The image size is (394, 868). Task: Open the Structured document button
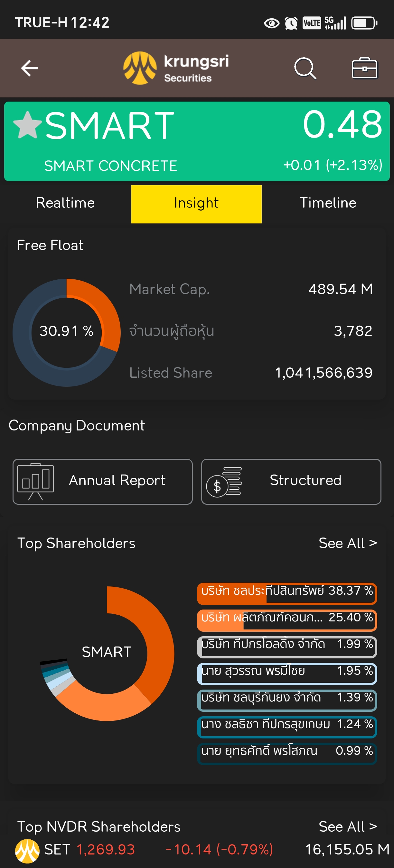(291, 482)
